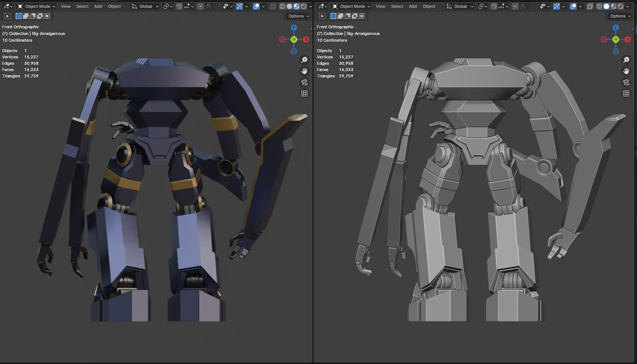Enable Wireframe viewport shading in left viewport
Image resolution: width=637 pixels, height=364 pixels.
click(x=282, y=6)
